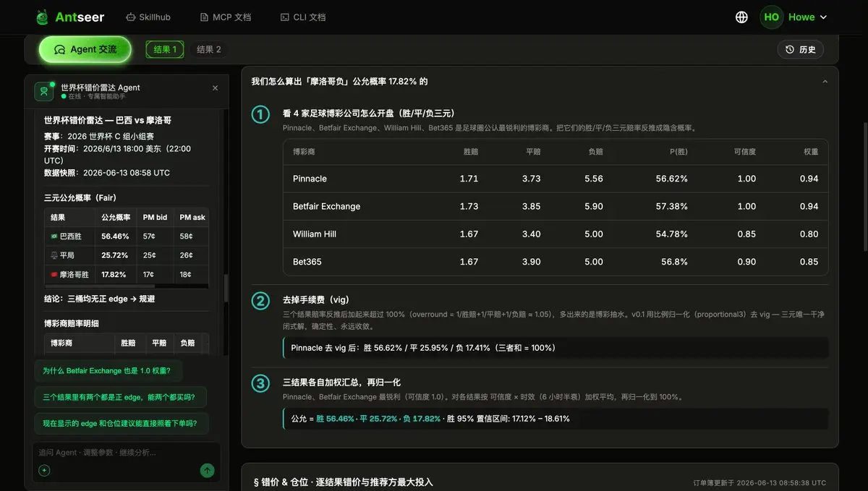
Task: Click Betfair Exchange 平赔 value 3.85
Action: [x=532, y=206]
